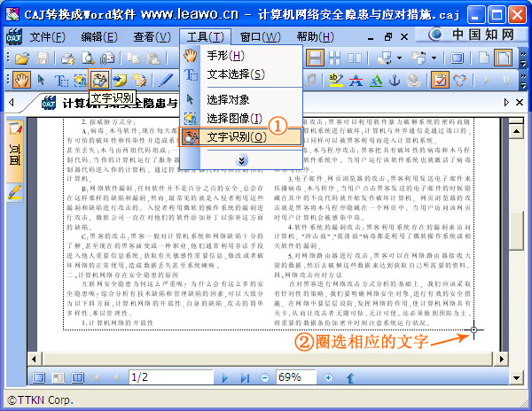Click the strikethrough red A icon

point(356,81)
